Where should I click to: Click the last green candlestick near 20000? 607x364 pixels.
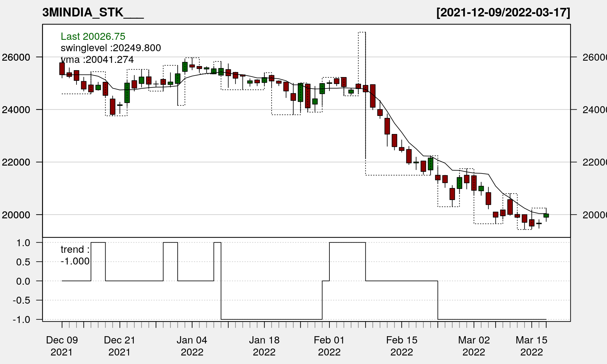coord(546,215)
